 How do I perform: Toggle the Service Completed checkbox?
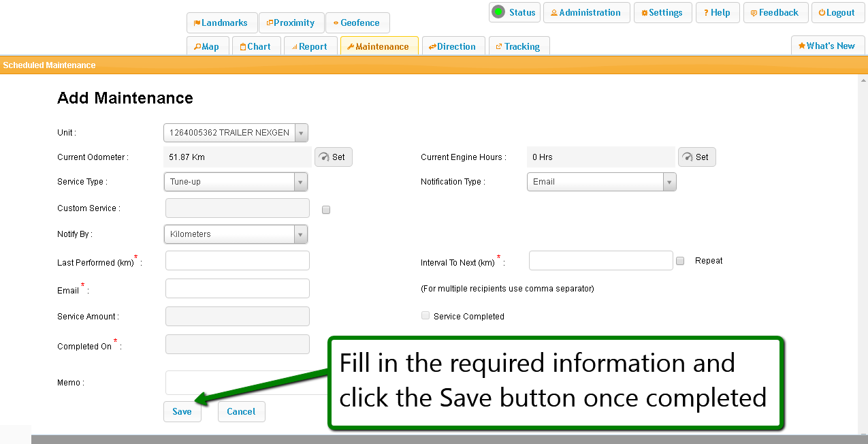point(425,316)
